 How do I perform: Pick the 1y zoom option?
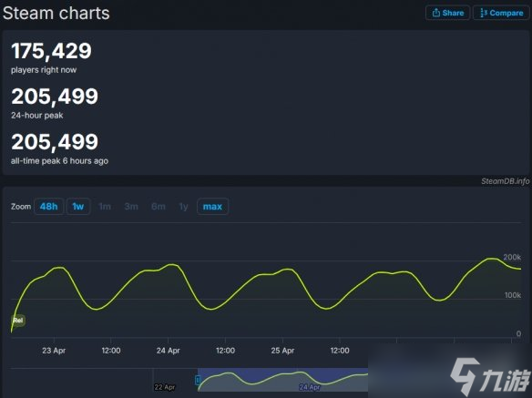[183, 207]
